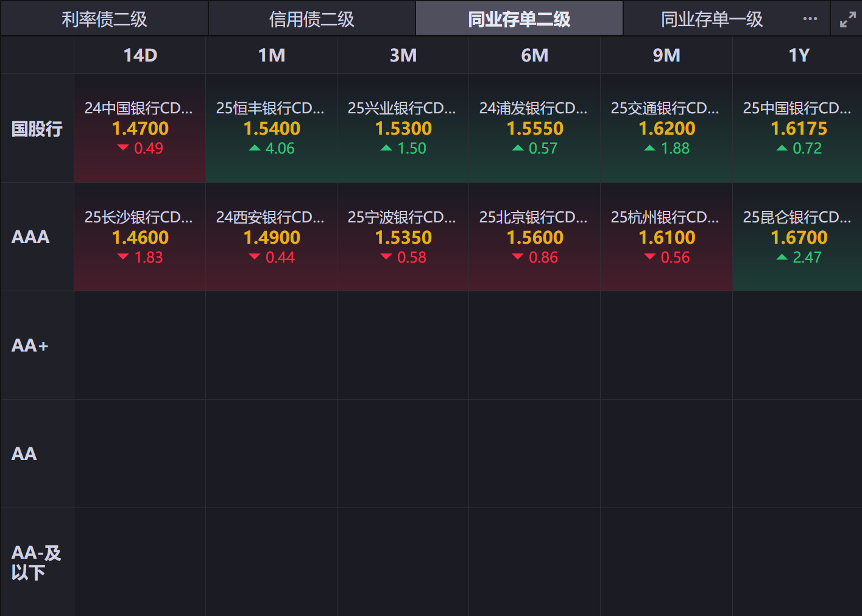Open the 25兴业银行CD cell at 1.5300

pyautogui.click(x=403, y=129)
